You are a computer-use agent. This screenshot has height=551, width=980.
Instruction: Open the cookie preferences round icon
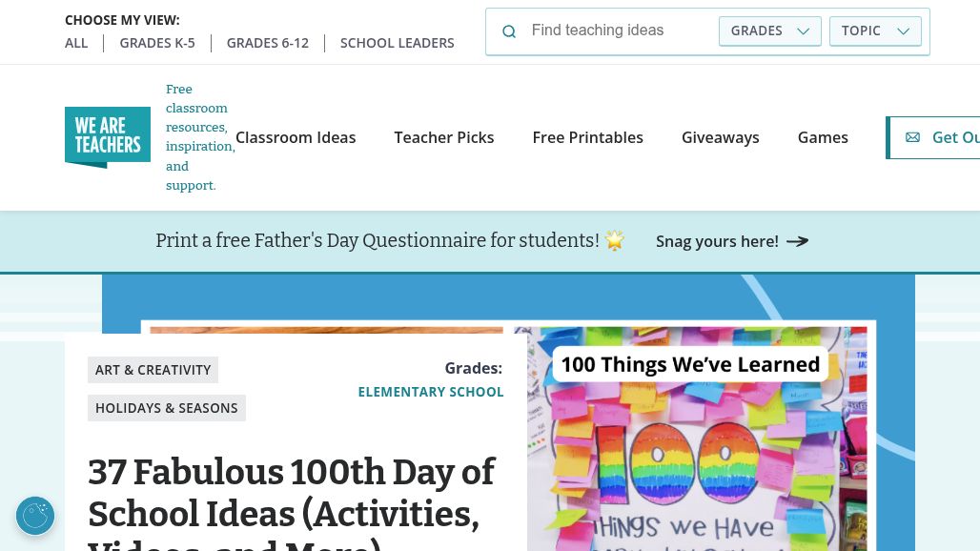click(x=35, y=516)
